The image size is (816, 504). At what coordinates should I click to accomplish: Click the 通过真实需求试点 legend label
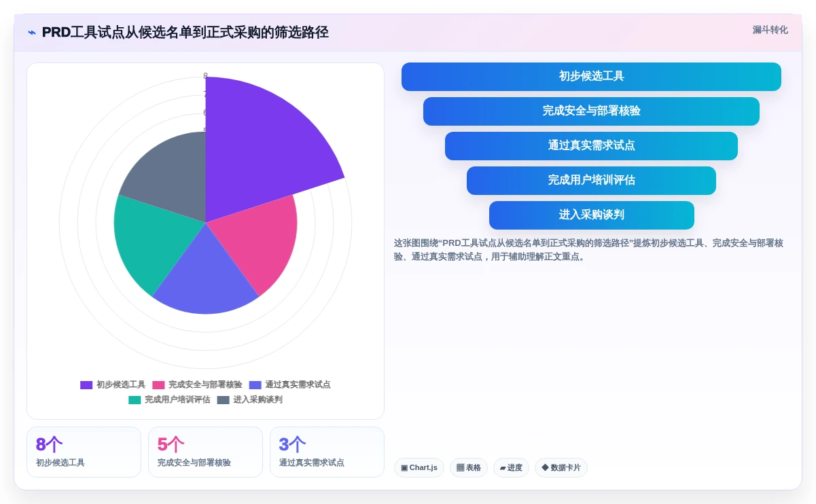298,385
